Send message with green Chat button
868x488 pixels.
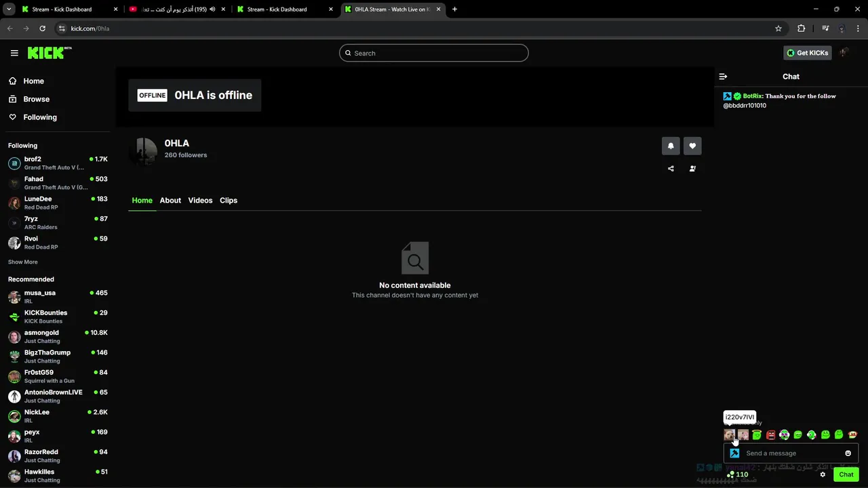click(846, 474)
